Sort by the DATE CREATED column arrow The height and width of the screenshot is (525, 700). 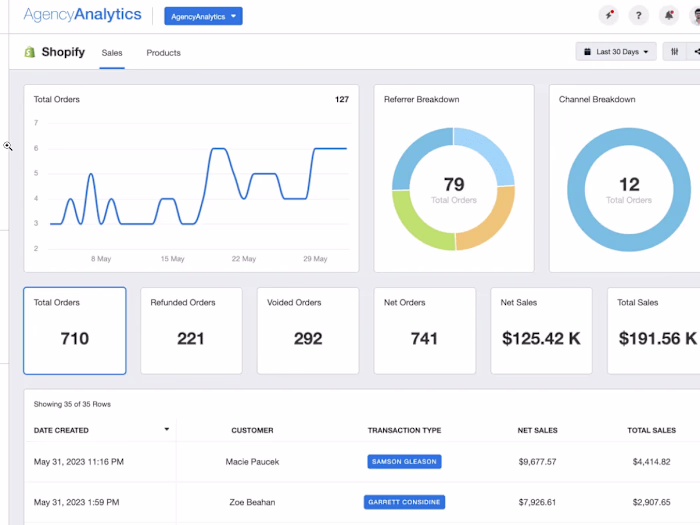(x=167, y=429)
